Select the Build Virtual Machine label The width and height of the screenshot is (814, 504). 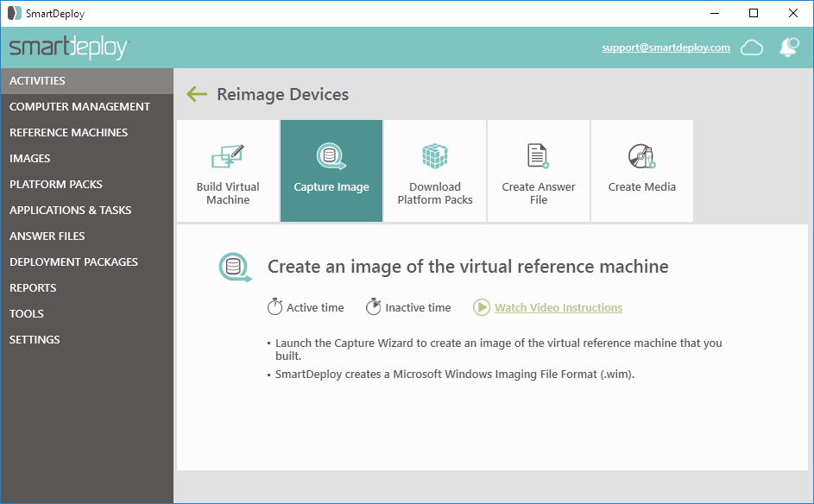(x=228, y=193)
